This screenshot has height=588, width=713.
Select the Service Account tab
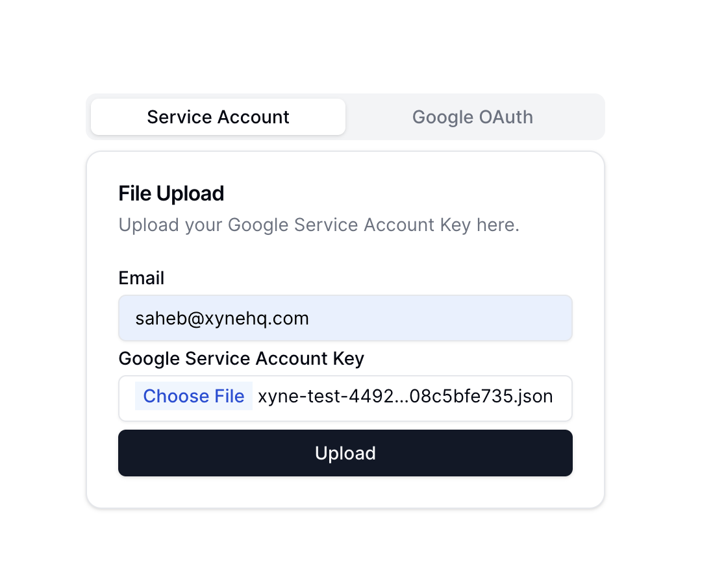[x=218, y=117]
